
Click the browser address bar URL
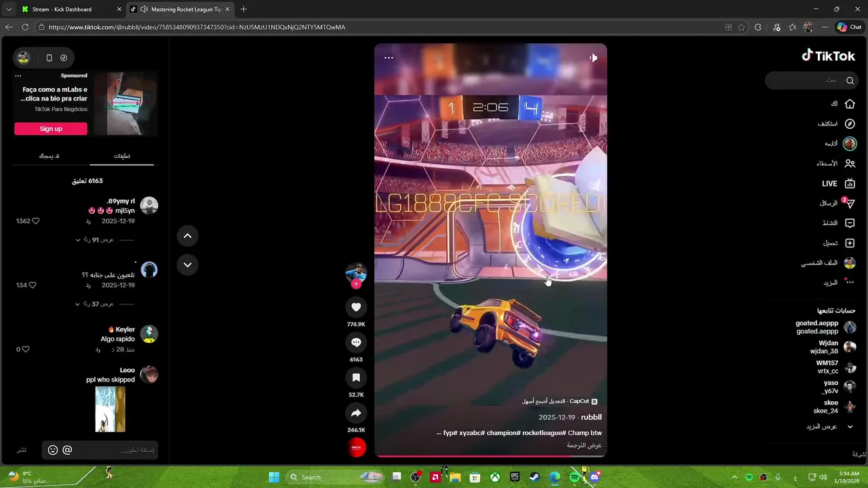(x=197, y=27)
